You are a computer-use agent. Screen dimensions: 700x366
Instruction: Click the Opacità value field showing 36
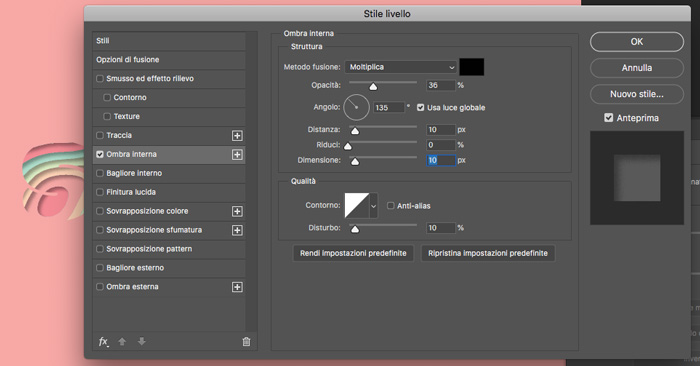pyautogui.click(x=441, y=85)
